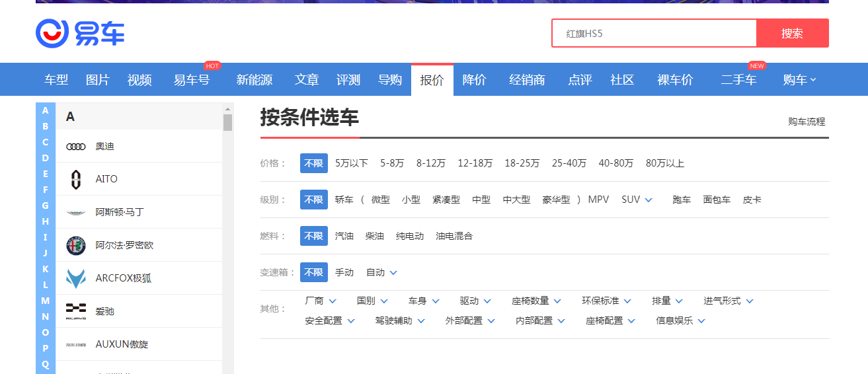Open the 文章 navigation tab
Viewport: 868px width, 374px height.
click(307, 80)
